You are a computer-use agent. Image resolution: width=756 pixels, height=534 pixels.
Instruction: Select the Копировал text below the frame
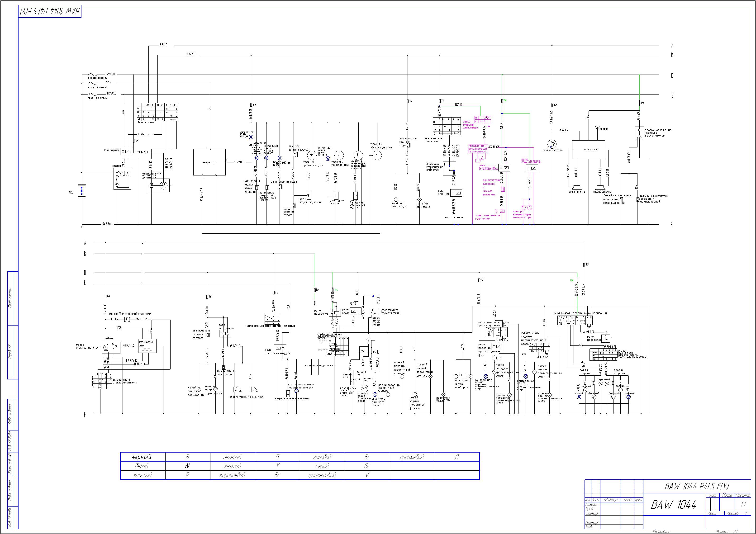coord(661,531)
